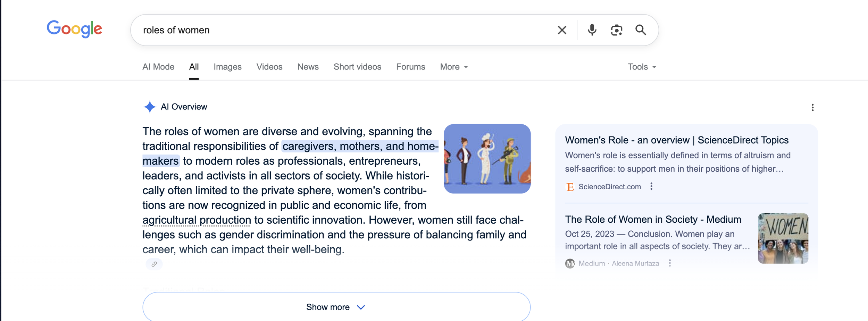The image size is (868, 321).
Task: Start voice search with microphone icon
Action: click(592, 30)
